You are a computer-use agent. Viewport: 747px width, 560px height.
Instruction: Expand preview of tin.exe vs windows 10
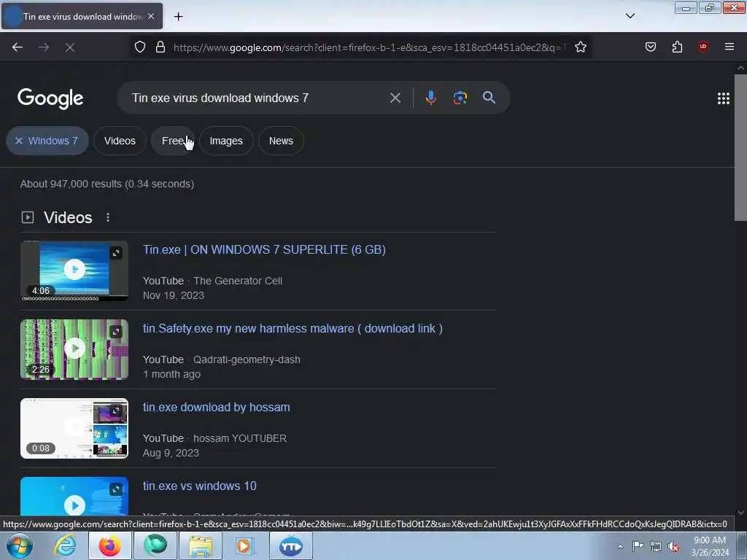116,489
